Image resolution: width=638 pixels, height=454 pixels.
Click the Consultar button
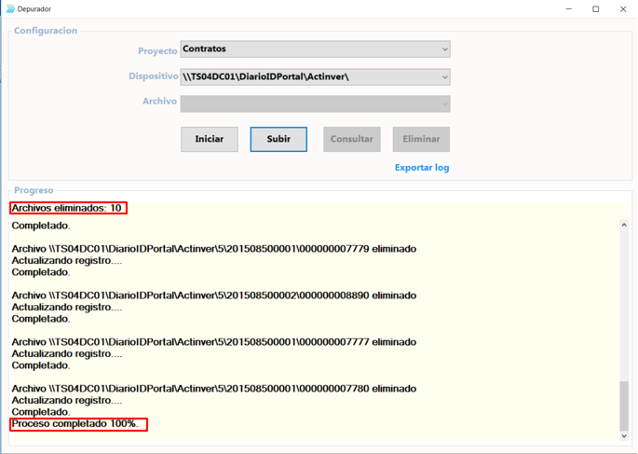pyautogui.click(x=351, y=139)
